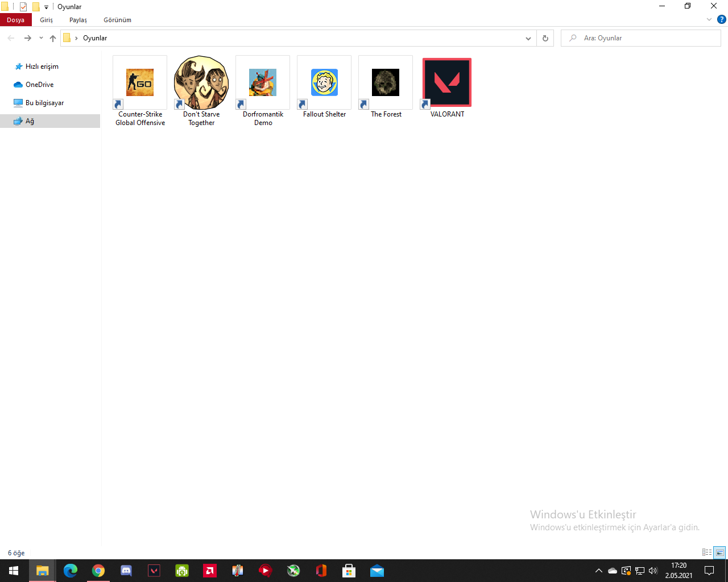Image resolution: width=728 pixels, height=582 pixels.
Task: Launch Microsoft Edge from the taskbar
Action: point(70,571)
